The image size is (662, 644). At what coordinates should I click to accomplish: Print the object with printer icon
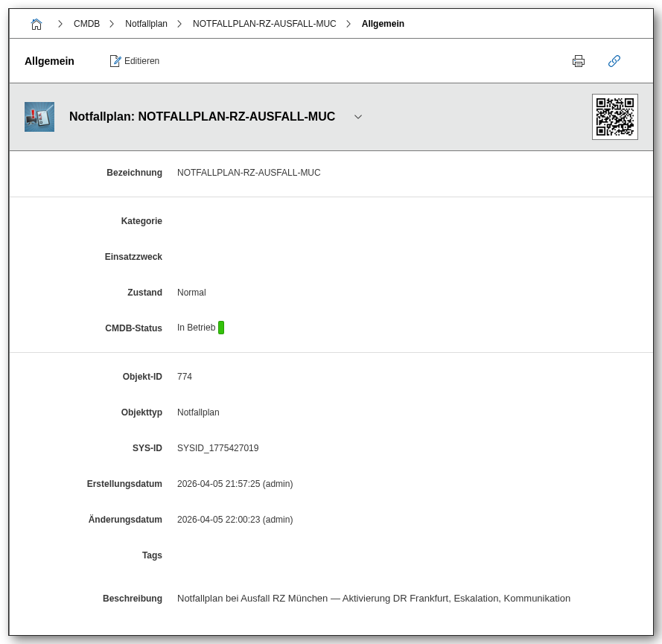(579, 61)
